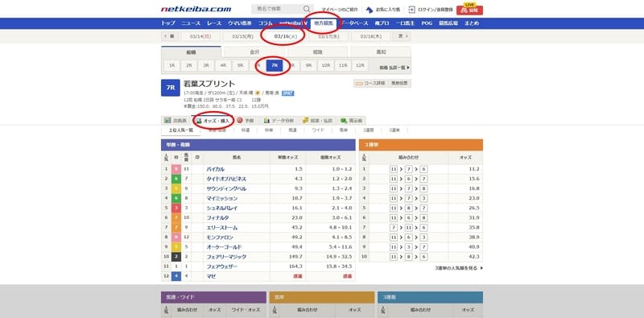
Task: Click win odds 149.7 for フェアリーマジック
Action: [x=295, y=257]
